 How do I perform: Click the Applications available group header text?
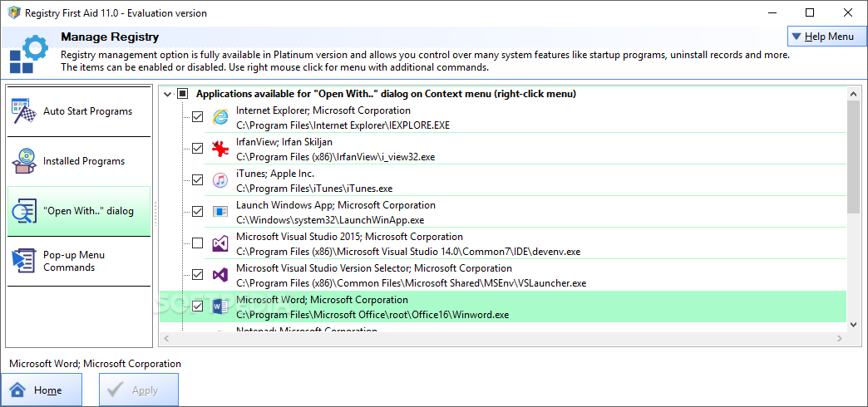(387, 95)
